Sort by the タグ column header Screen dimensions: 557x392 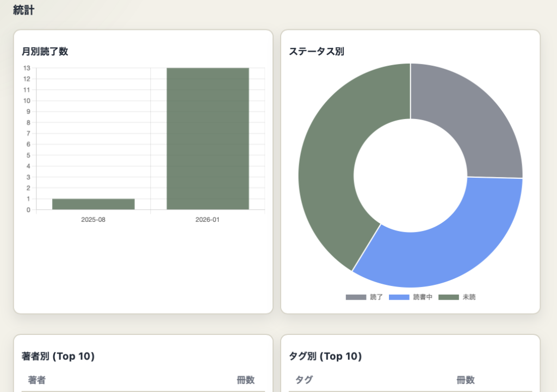(304, 380)
